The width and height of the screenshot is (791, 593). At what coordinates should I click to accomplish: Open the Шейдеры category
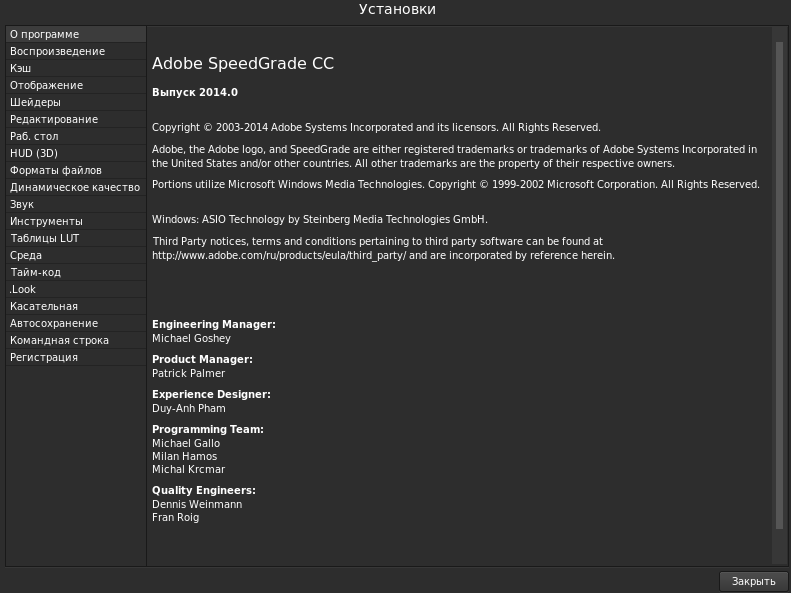point(35,102)
